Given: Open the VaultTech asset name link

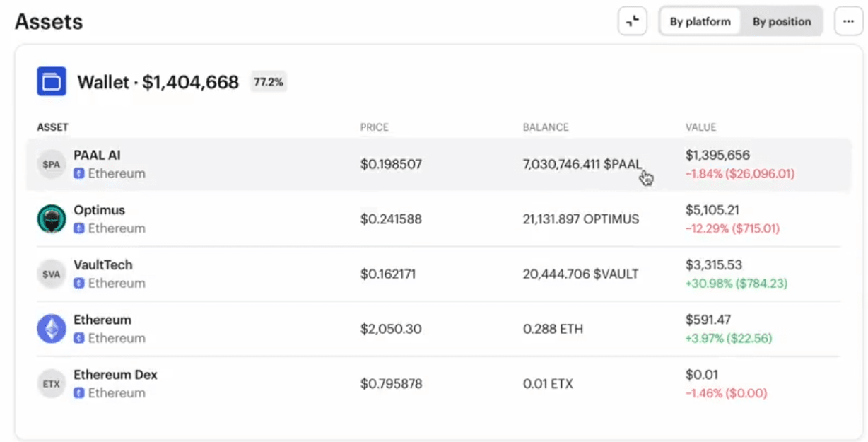Looking at the screenshot, I should (102, 264).
